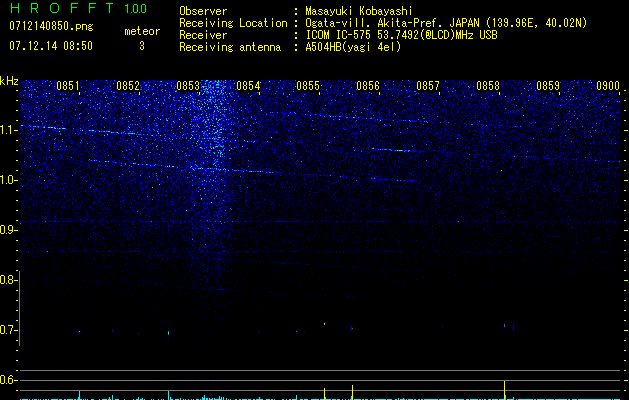Select the observer name Masayuki Kobayashi
The height and width of the screenshot is (400, 629).
(359, 11)
